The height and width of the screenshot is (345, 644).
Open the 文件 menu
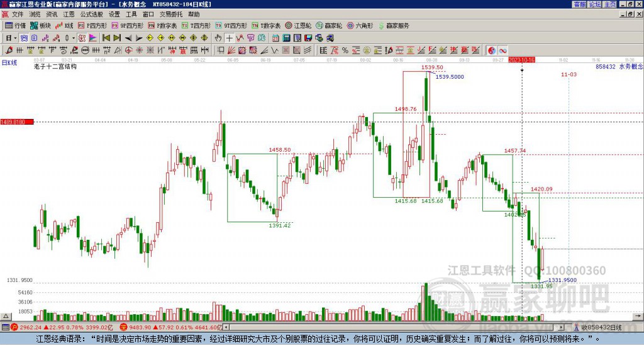coord(18,14)
